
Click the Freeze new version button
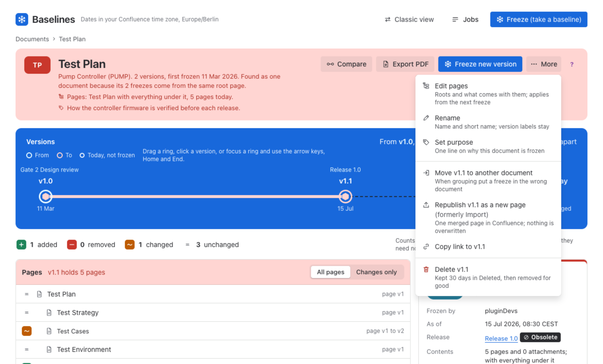click(480, 64)
